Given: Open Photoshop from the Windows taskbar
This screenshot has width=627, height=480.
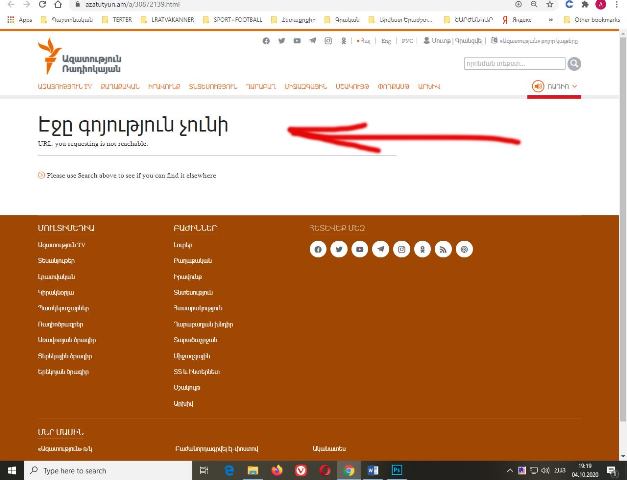Looking at the screenshot, I should click(x=397, y=470).
